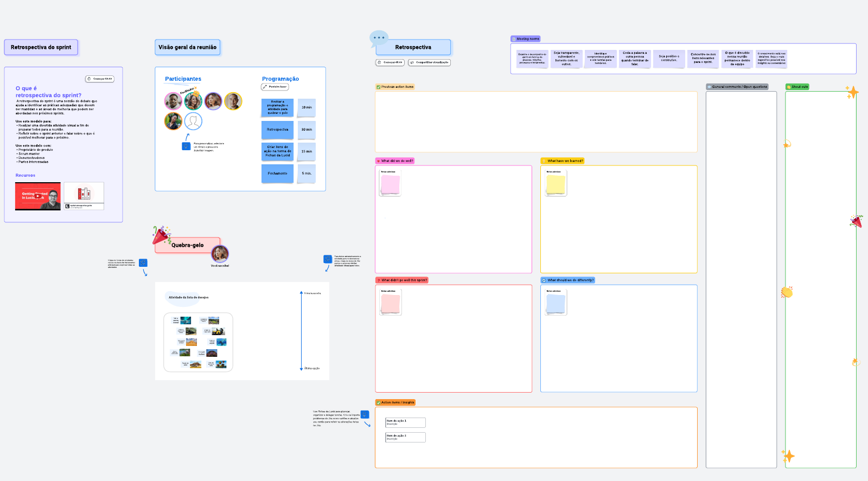Start the Começar 45:00 timer under Retrospectiva

point(390,62)
